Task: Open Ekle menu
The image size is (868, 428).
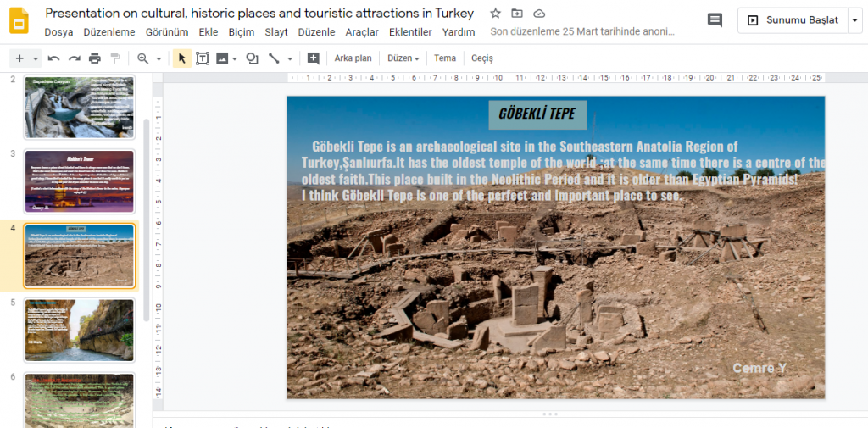Action: [x=209, y=32]
